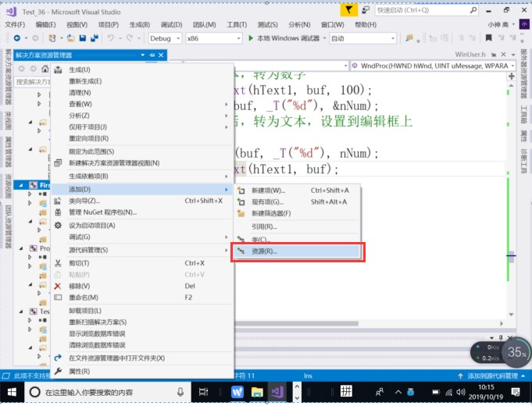Screen dimensions: 532x406
Task: Open the 项目(P) menu
Action: (x=109, y=24)
